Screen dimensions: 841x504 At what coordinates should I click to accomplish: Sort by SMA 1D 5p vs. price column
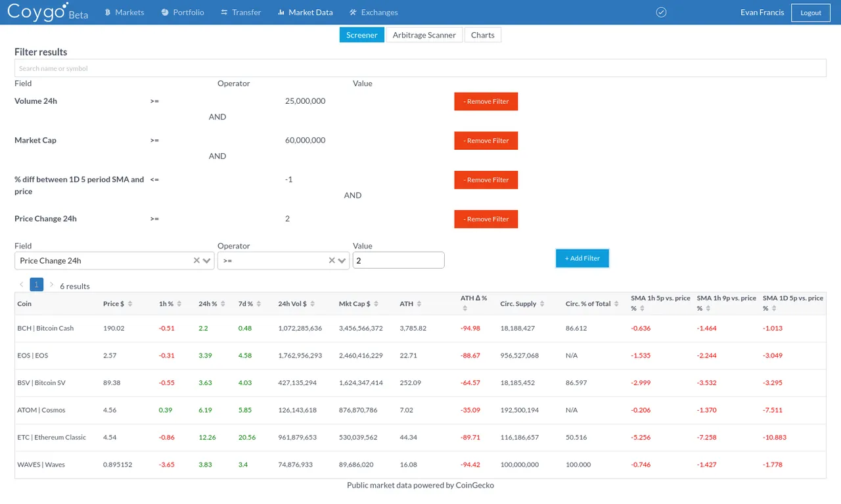pyautogui.click(x=774, y=308)
